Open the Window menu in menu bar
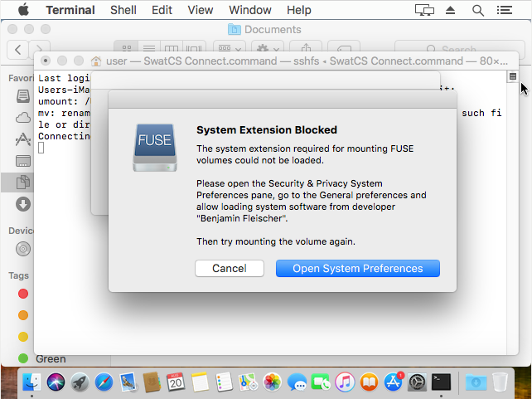The height and width of the screenshot is (399, 532). point(249,10)
